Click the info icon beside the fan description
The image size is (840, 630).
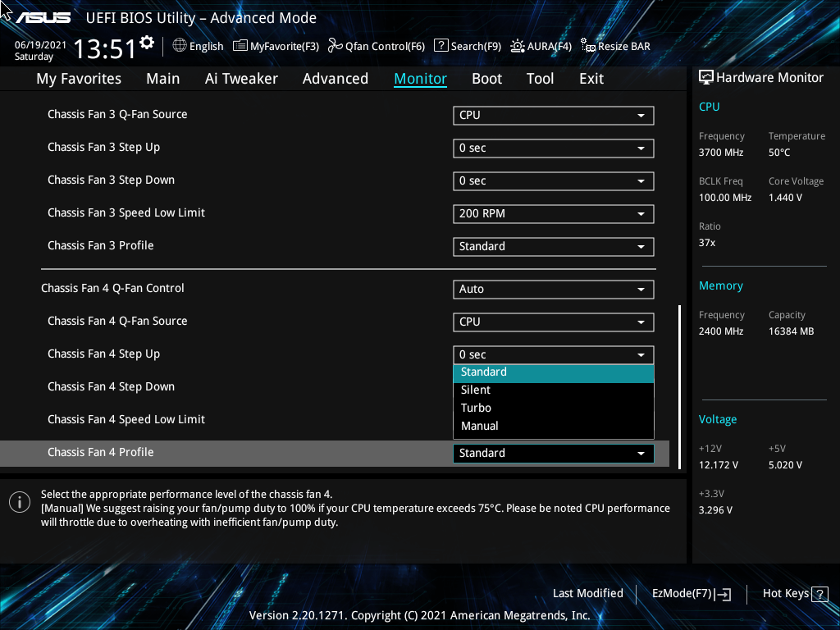click(20, 501)
